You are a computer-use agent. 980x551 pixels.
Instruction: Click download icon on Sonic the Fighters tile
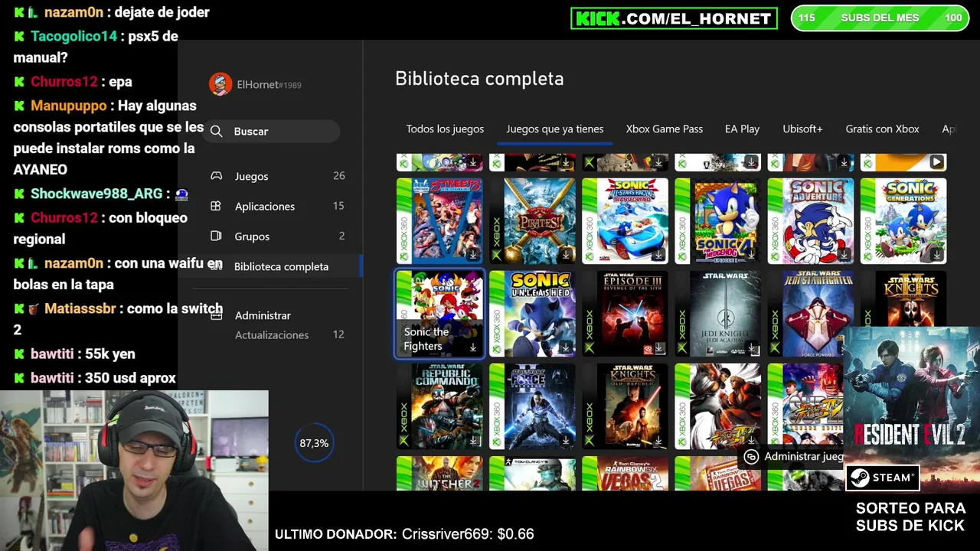[x=472, y=347]
